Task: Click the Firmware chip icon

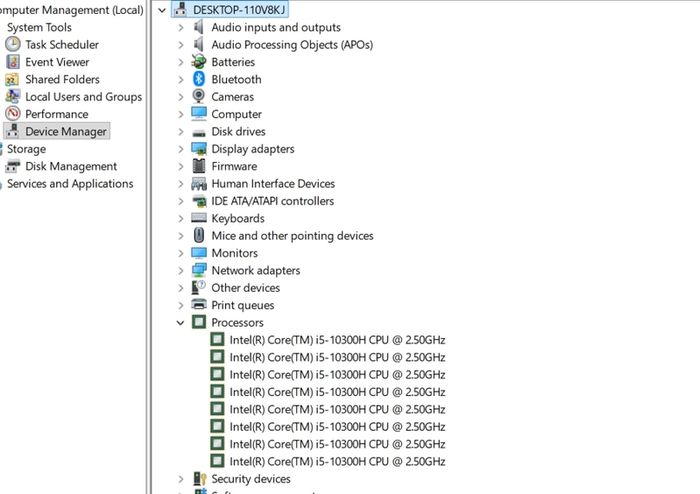Action: click(199, 166)
